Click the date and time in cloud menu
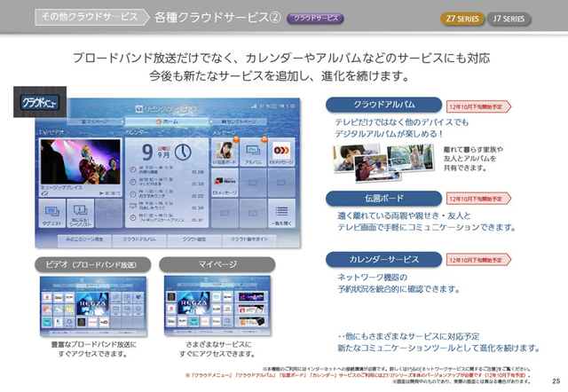This screenshot has height=392, width=568. point(277,106)
